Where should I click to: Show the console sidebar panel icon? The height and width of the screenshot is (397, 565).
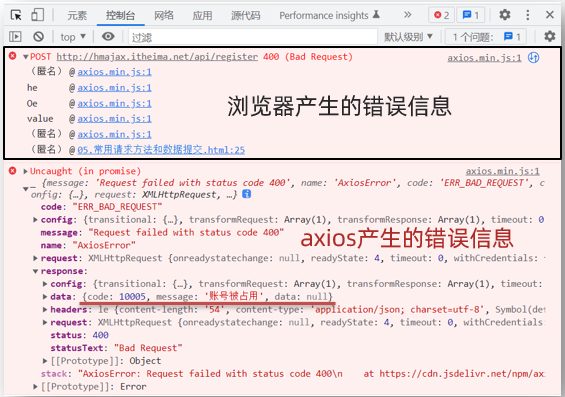click(15, 36)
